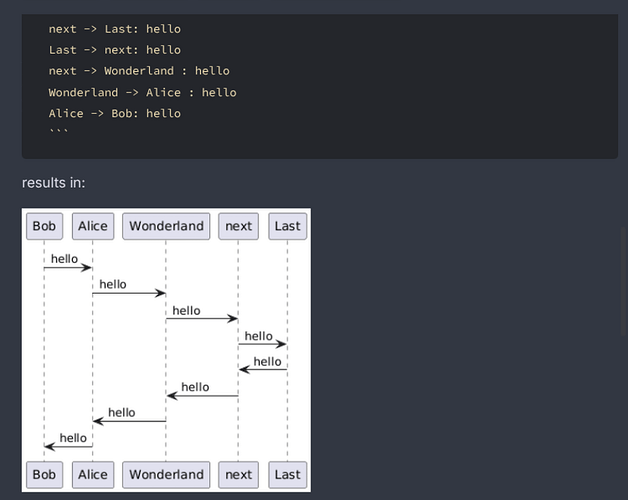Click the top Last participant box
Viewport: 628px width, 500px height.
pyautogui.click(x=287, y=226)
